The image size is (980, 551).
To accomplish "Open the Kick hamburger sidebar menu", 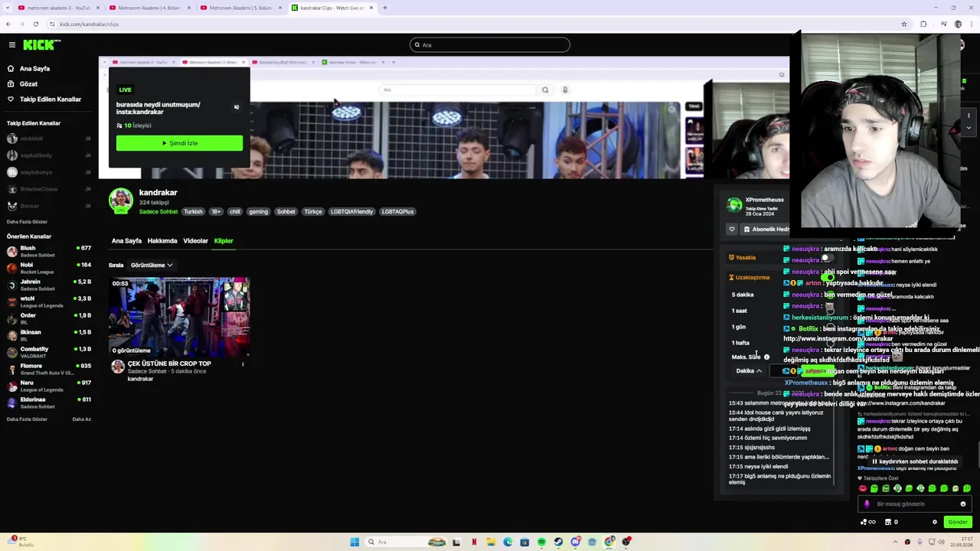I will (x=11, y=44).
